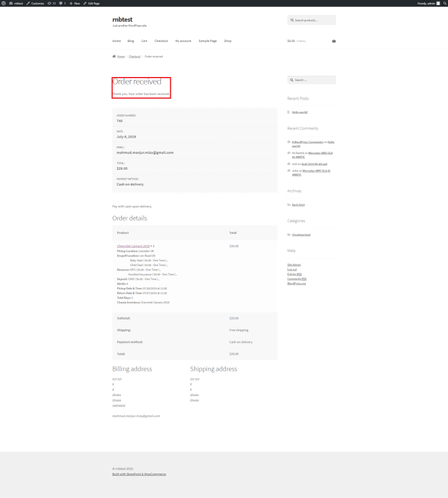Click the shopping basket icon
This screenshot has width=448, height=498.
tap(334, 41)
